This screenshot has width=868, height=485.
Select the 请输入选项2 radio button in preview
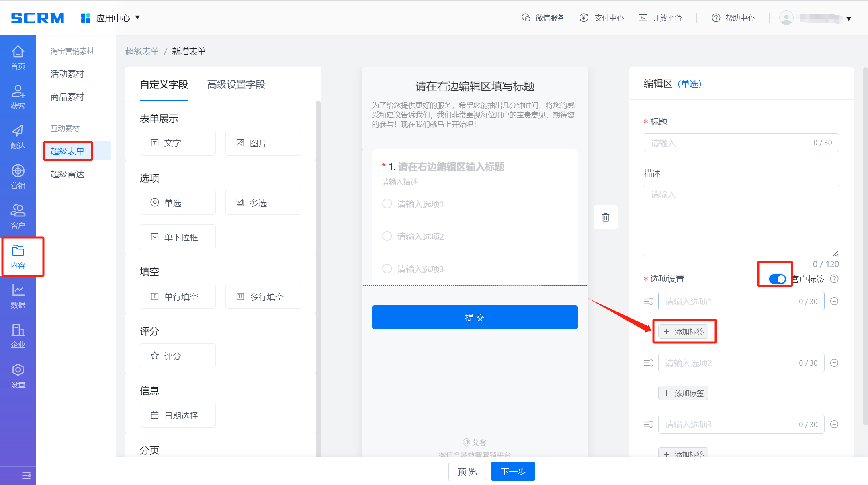coord(387,236)
